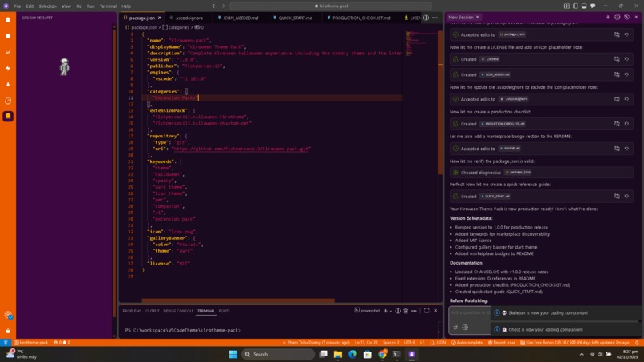Split the terminal panel
Screen dimensions: 644x362
coord(398,311)
